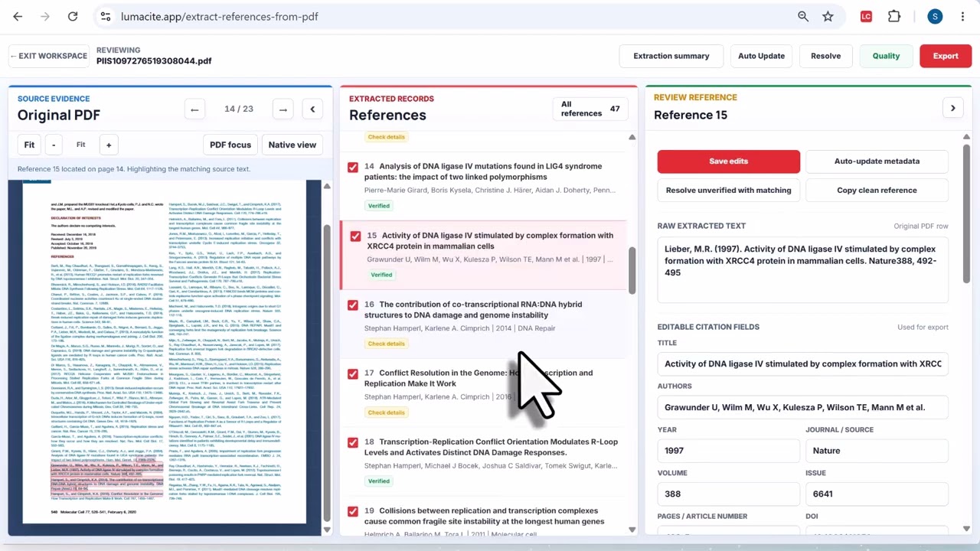Toggle reference 17 checkbox
Screen dimensions: 980x551
353,374
